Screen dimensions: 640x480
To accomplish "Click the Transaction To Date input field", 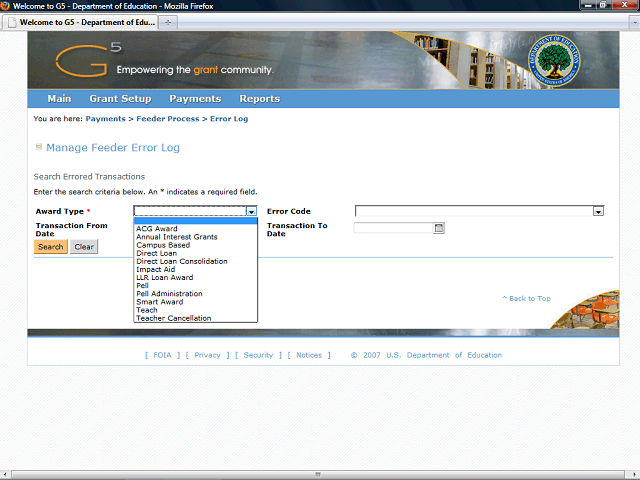I will pos(393,228).
